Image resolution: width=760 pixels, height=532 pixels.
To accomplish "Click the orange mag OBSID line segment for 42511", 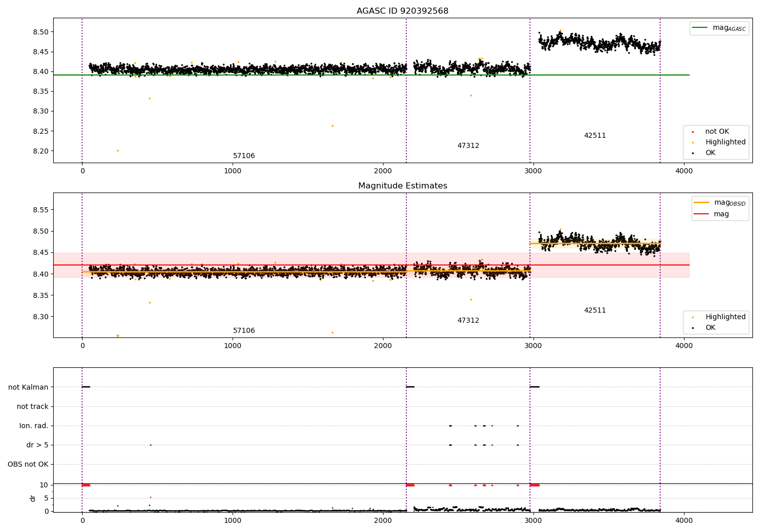I will (595, 244).
